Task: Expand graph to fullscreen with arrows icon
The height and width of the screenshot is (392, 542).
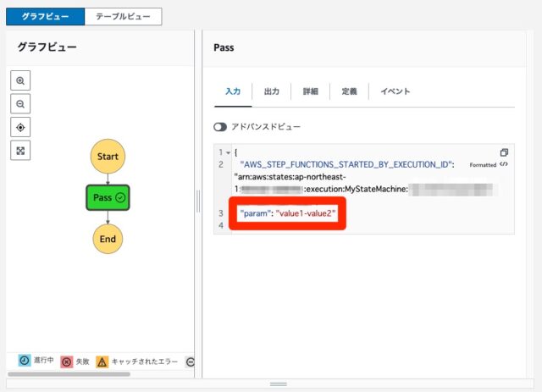Action: 20,151
